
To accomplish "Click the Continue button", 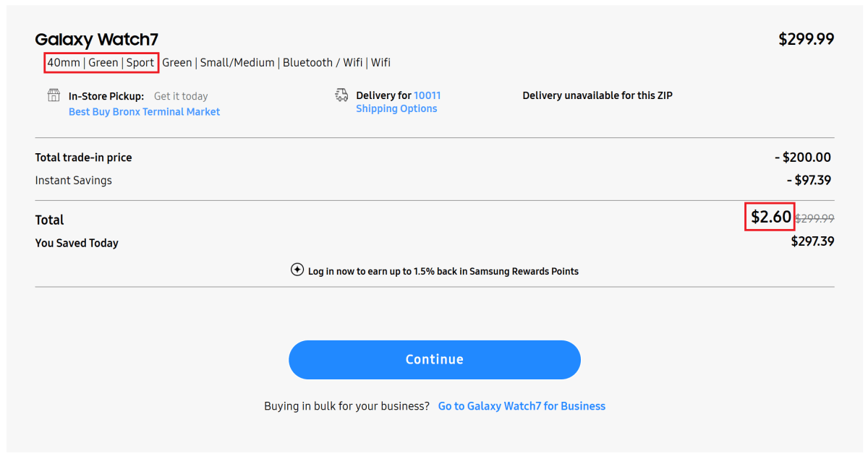I will pyautogui.click(x=435, y=360).
